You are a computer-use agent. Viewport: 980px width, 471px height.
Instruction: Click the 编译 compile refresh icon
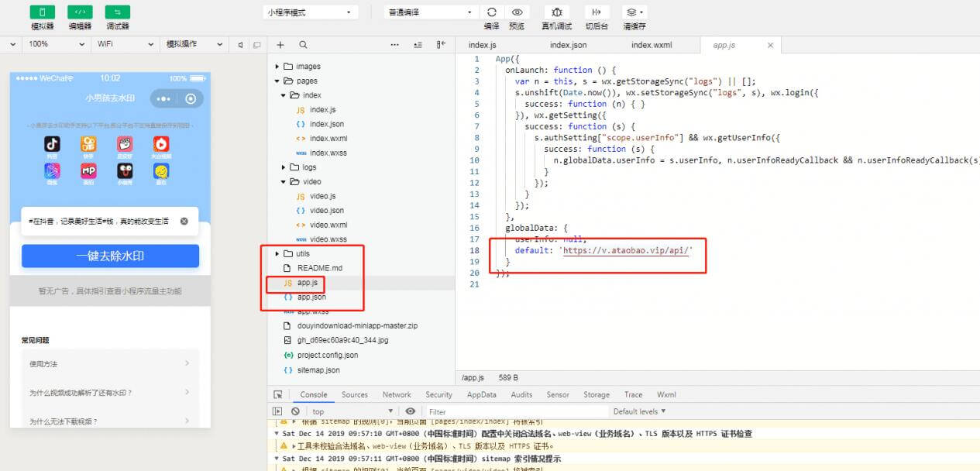point(491,12)
